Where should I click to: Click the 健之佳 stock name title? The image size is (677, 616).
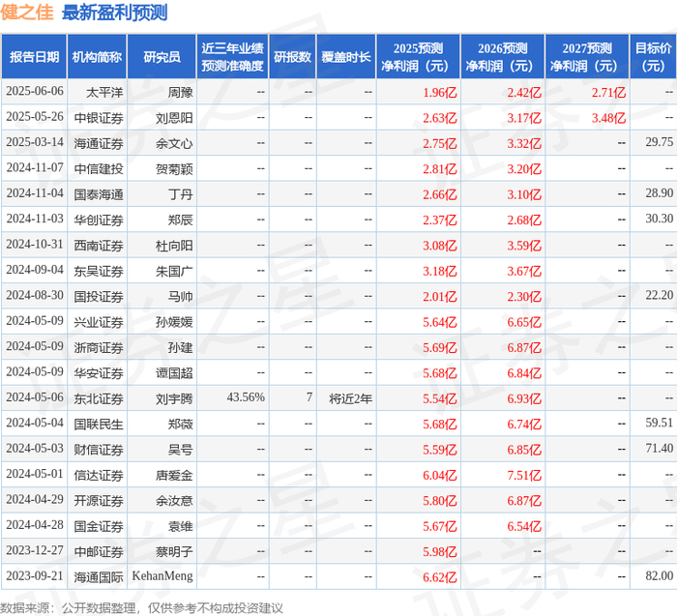(27, 12)
